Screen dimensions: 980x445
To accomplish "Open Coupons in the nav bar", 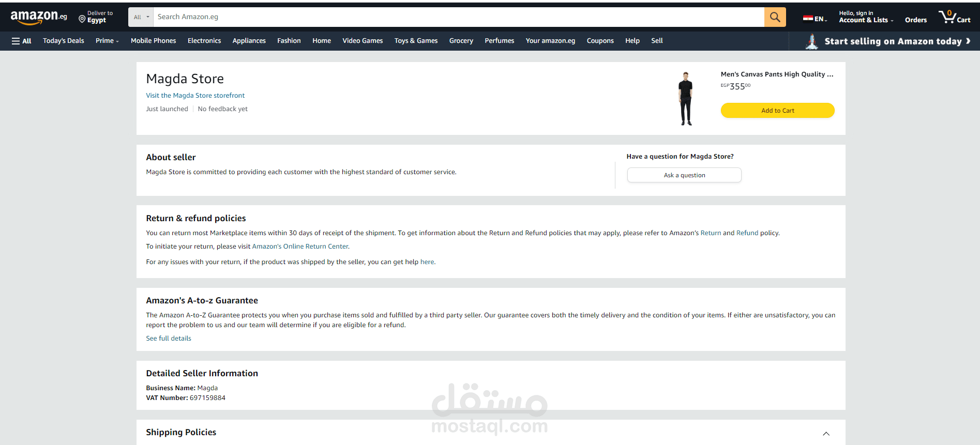I will pos(600,41).
